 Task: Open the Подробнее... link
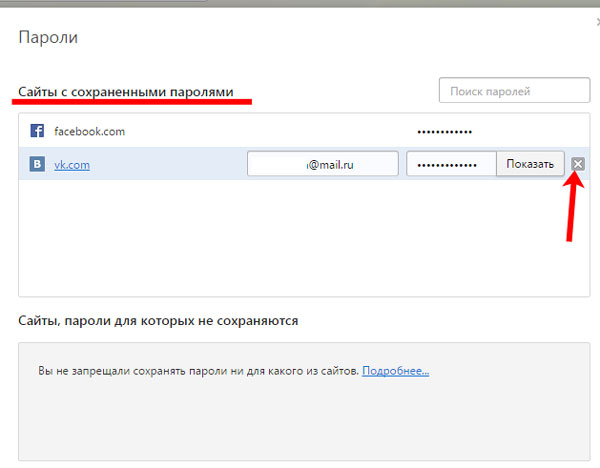click(396, 371)
